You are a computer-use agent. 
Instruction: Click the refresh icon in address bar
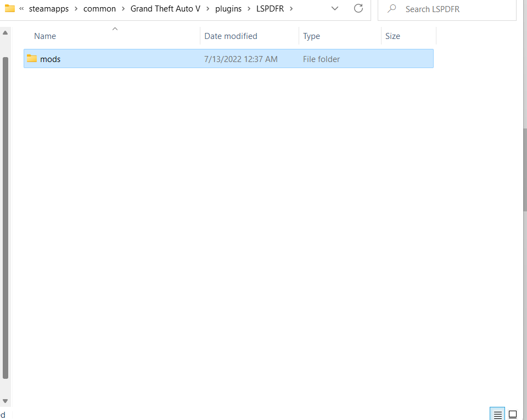pos(358,8)
